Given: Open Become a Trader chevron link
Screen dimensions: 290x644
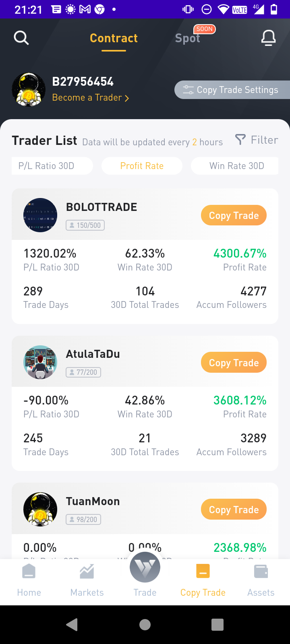Looking at the screenshot, I should tap(91, 98).
